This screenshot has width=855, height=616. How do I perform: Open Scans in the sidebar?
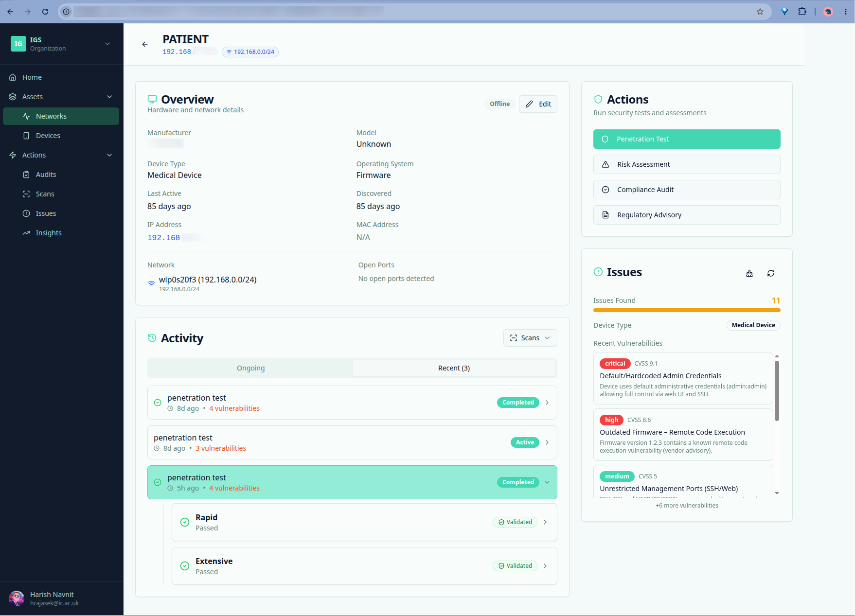pyautogui.click(x=61, y=194)
